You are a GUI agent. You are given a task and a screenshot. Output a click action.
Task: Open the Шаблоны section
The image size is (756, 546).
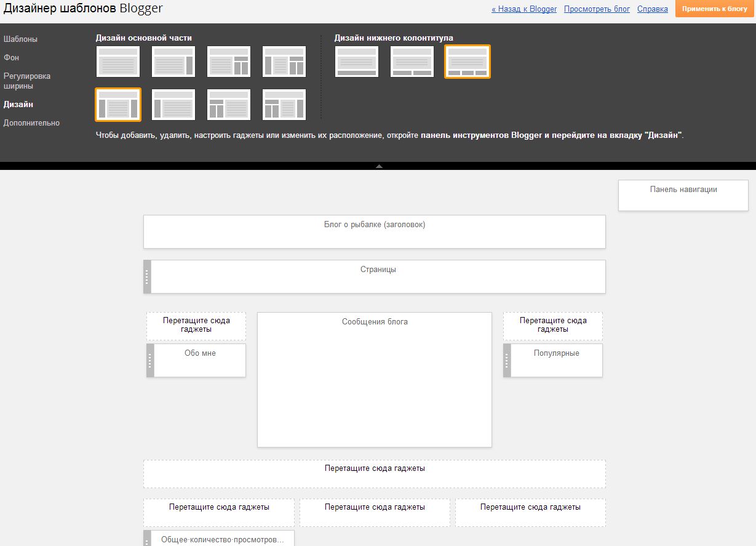click(x=20, y=39)
